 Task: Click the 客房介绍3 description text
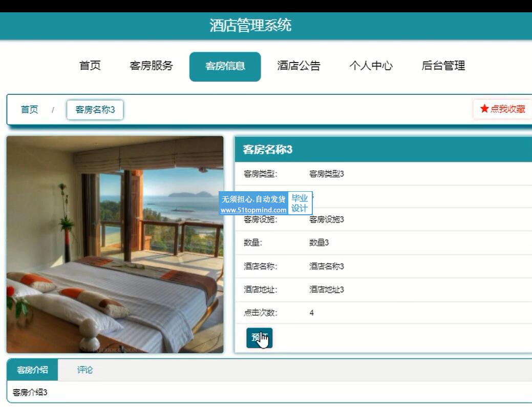pos(30,393)
